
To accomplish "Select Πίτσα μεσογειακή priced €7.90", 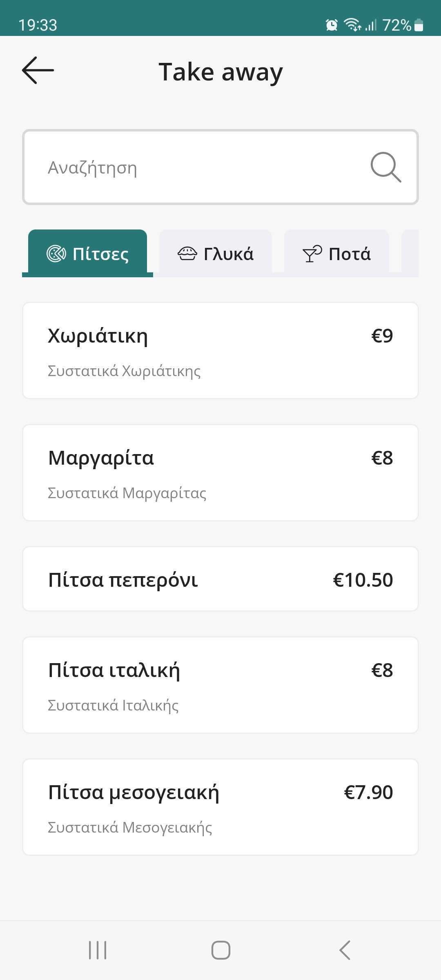I will (x=220, y=807).
